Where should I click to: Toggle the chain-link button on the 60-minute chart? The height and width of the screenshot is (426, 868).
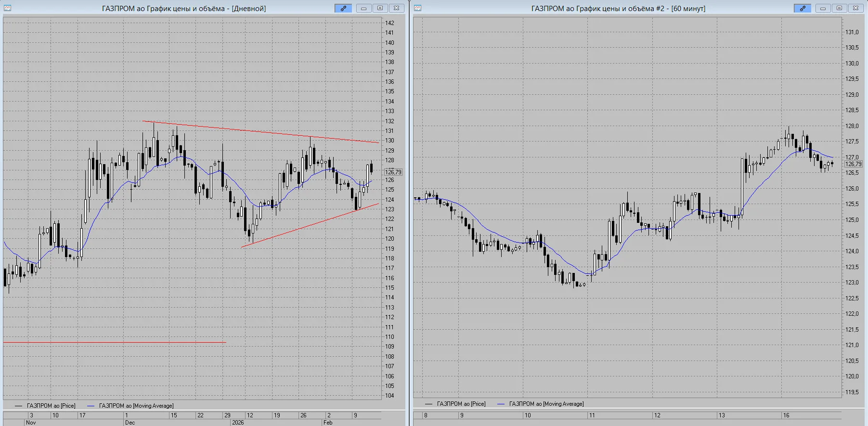tap(803, 8)
